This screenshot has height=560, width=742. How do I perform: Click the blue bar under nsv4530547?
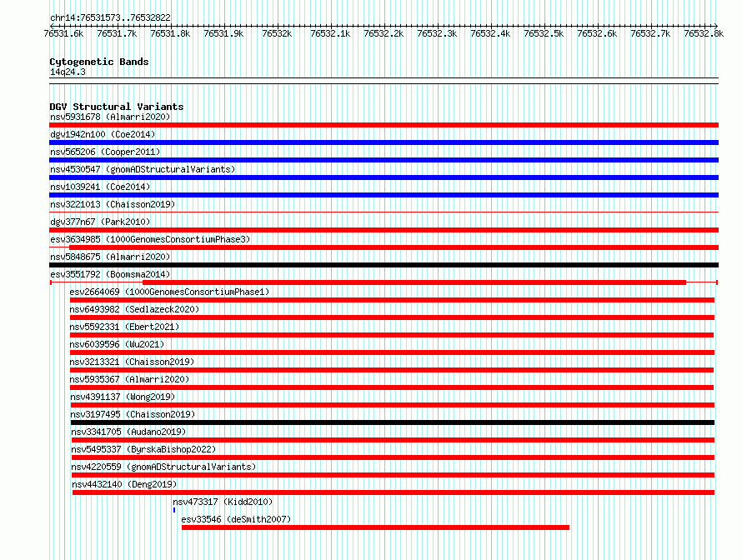[384, 177]
